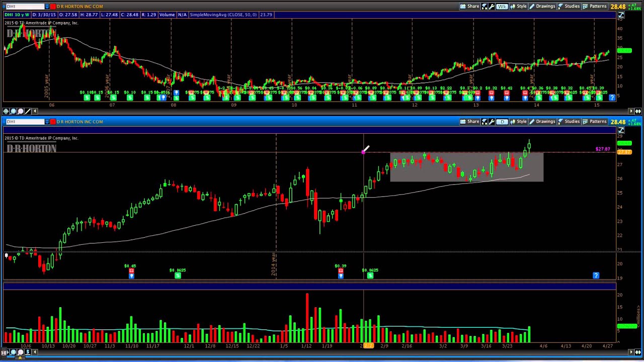Open Share menu in lower daily chart
This screenshot has width=644, height=362.
(x=469, y=122)
